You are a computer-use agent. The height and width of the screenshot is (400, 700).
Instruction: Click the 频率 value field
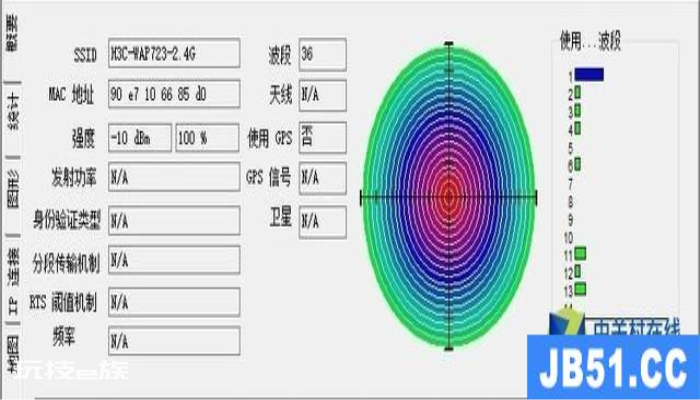(174, 342)
